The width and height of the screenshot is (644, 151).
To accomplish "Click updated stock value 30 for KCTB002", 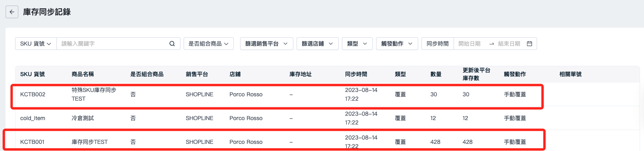I will point(466,94).
